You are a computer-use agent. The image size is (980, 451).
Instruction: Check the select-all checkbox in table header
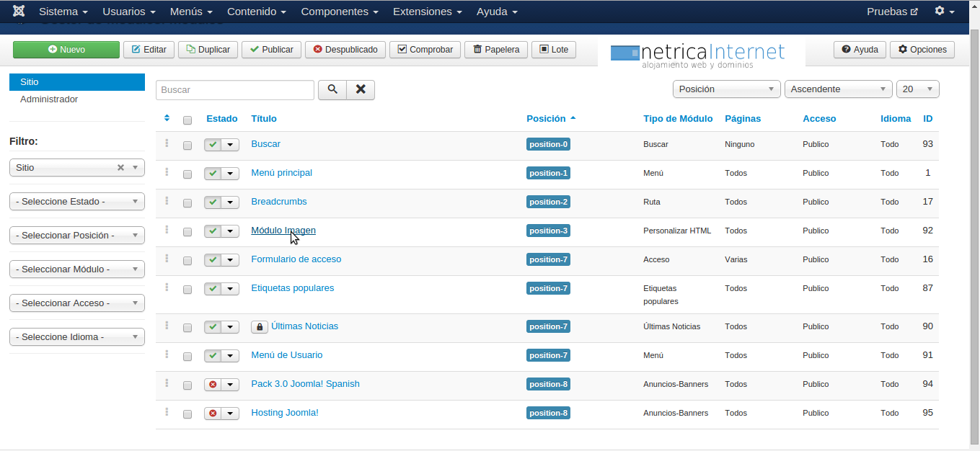187,120
